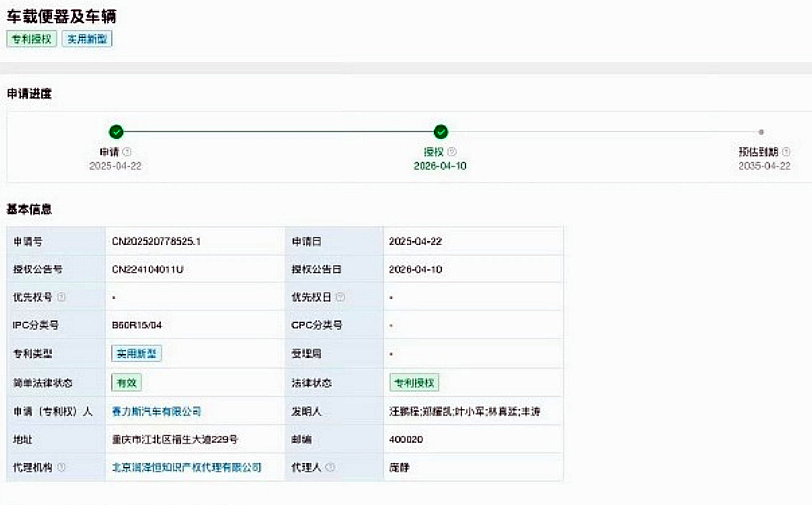
Task: Click the application number CN202520778525.1
Action: (156, 241)
